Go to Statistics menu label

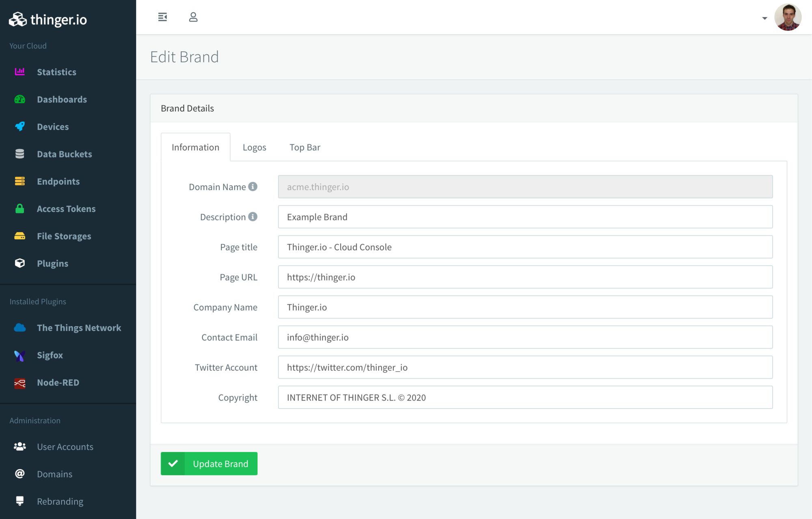[56, 72]
